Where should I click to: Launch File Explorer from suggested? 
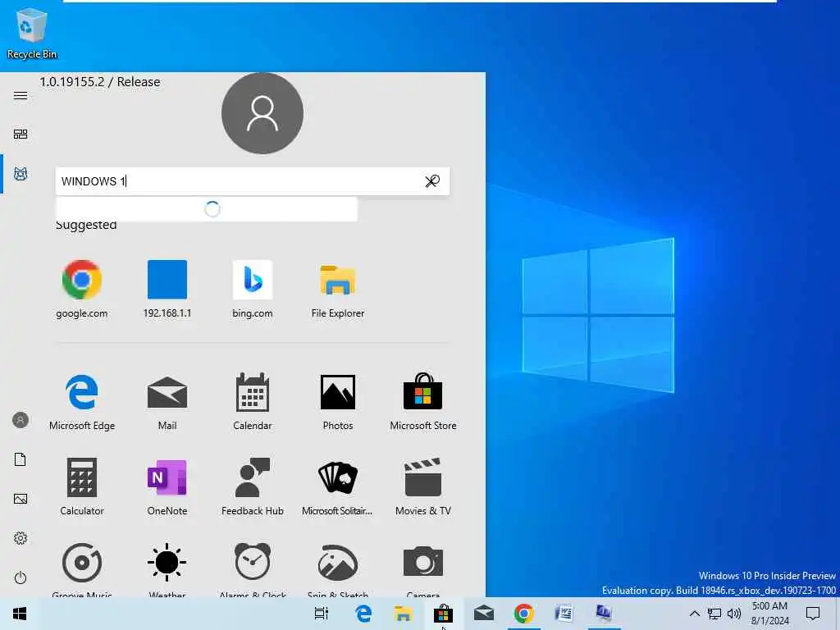click(x=337, y=290)
